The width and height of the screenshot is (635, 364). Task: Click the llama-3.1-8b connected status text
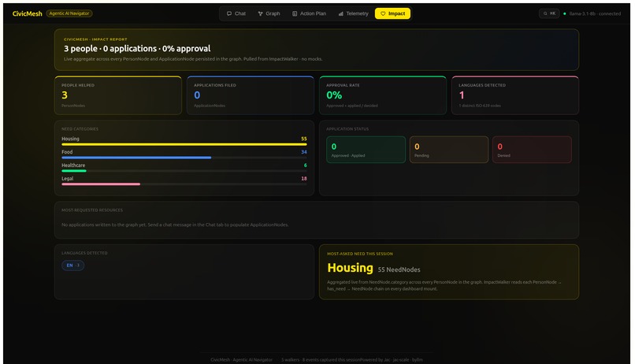click(x=595, y=13)
